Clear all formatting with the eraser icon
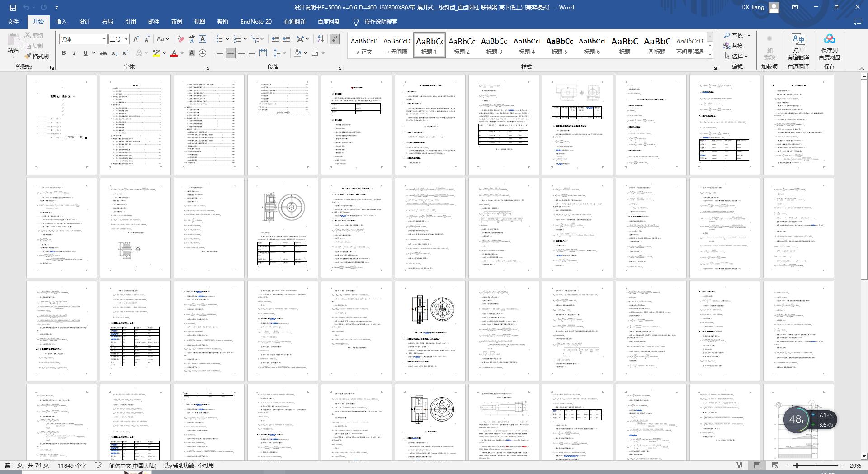The image size is (868, 474). (181, 39)
